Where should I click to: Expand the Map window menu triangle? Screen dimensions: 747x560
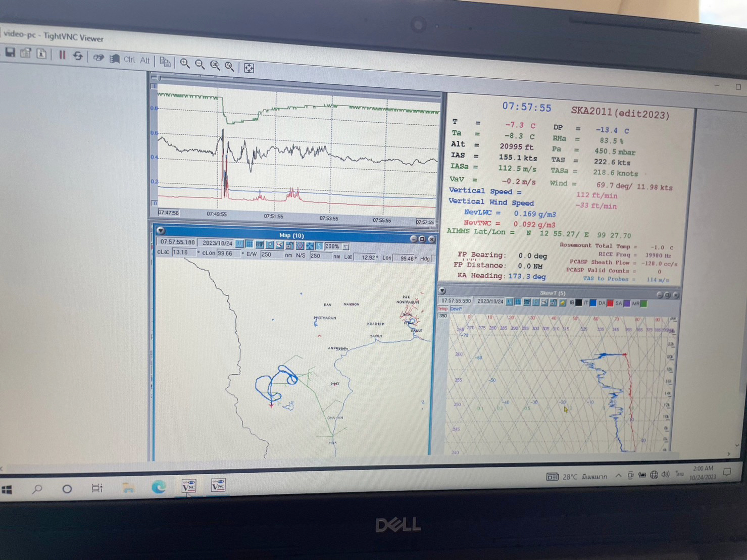161,231
